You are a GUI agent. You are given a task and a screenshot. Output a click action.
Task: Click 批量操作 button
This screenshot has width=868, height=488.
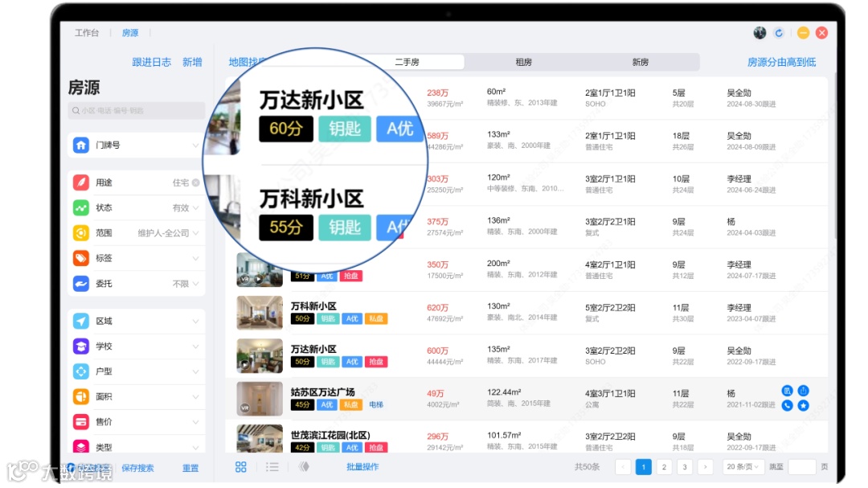pos(362,467)
